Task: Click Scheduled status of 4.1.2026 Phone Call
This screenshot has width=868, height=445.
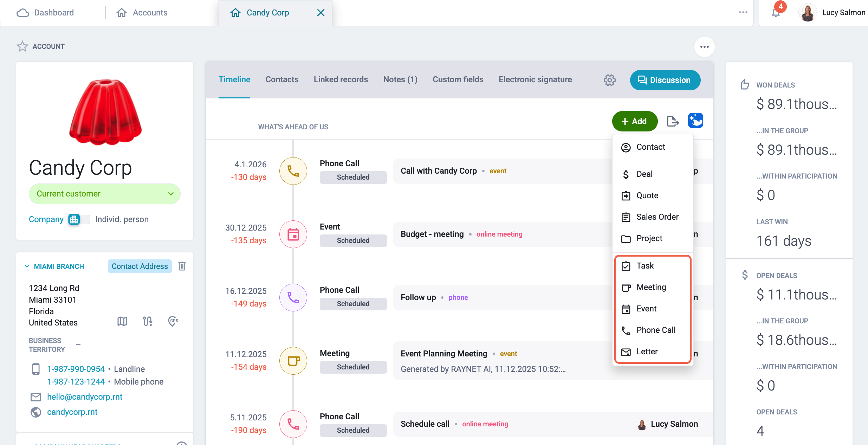Action: click(353, 177)
